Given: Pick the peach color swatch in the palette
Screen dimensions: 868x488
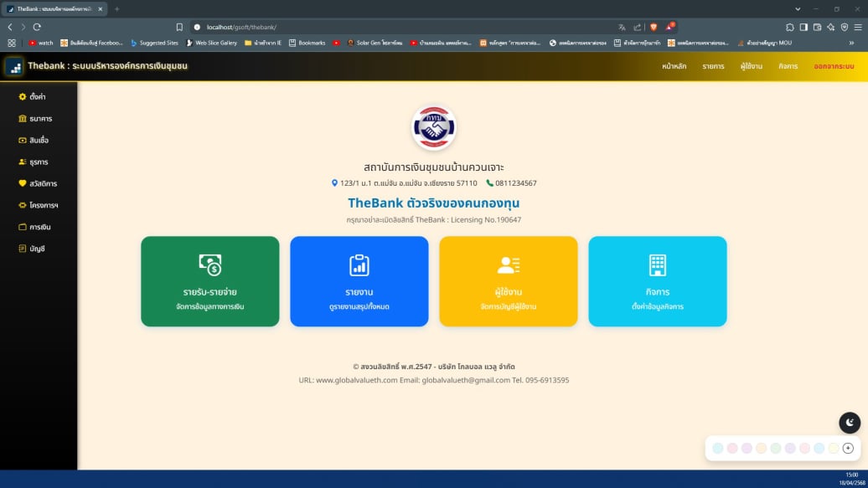Looking at the screenshot, I should click(761, 448).
